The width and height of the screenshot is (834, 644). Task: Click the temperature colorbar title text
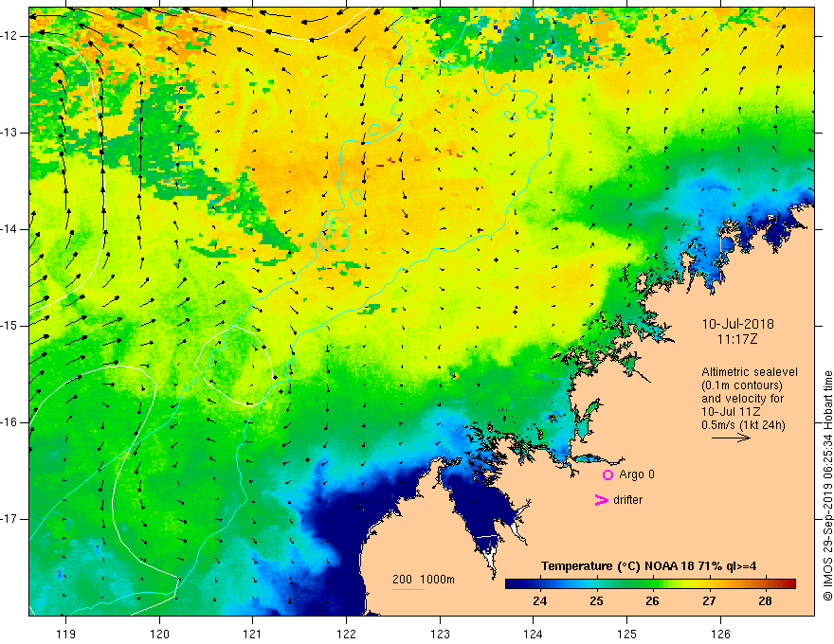pyautogui.click(x=648, y=566)
